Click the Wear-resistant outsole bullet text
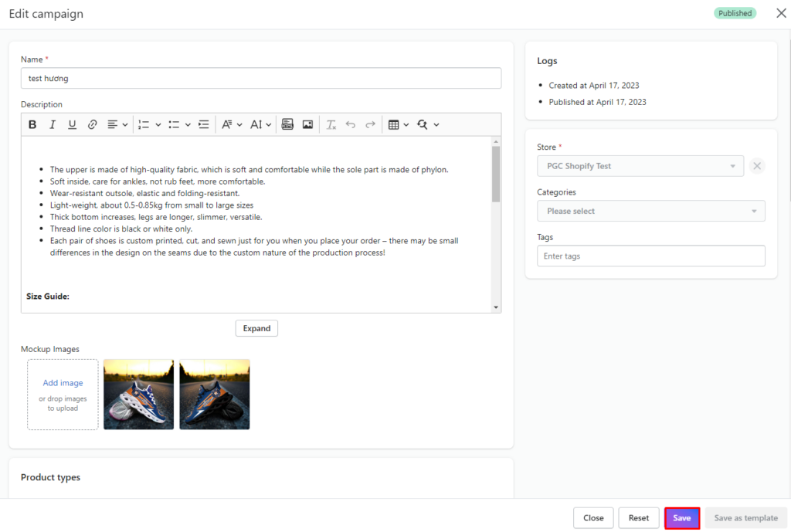 point(144,193)
